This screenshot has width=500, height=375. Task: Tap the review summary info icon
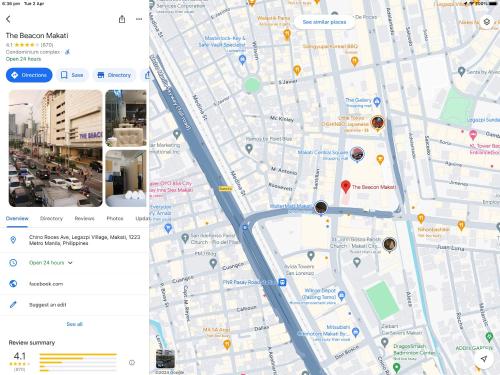pyautogui.click(x=132, y=362)
